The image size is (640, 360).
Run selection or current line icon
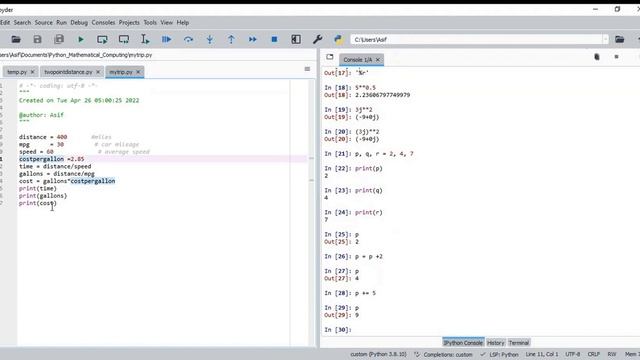[x=145, y=40]
